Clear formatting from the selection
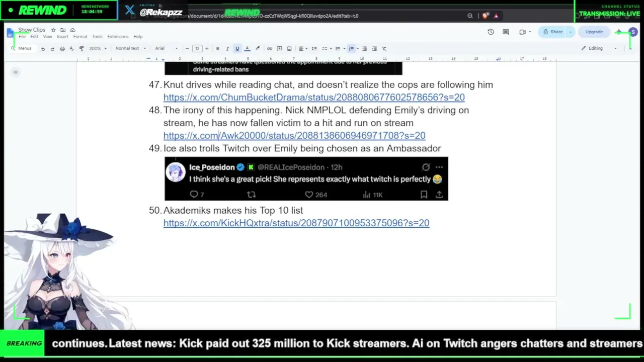 click(x=384, y=49)
